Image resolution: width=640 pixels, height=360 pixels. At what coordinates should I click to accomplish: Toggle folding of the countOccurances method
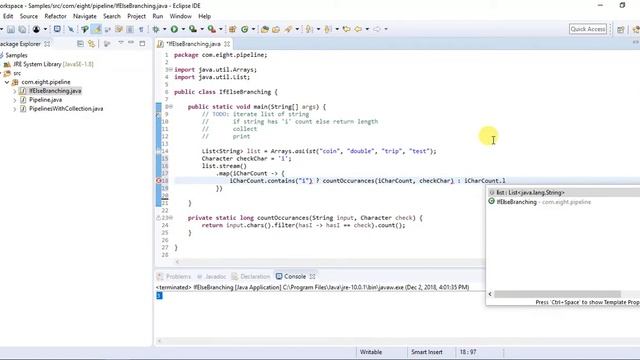(171, 218)
